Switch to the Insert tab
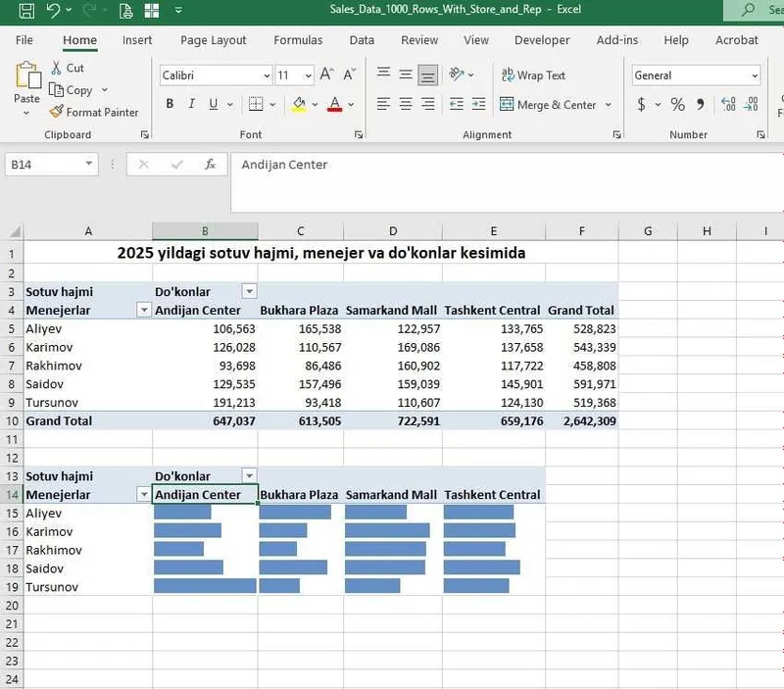The height and width of the screenshot is (689, 784). tap(137, 40)
